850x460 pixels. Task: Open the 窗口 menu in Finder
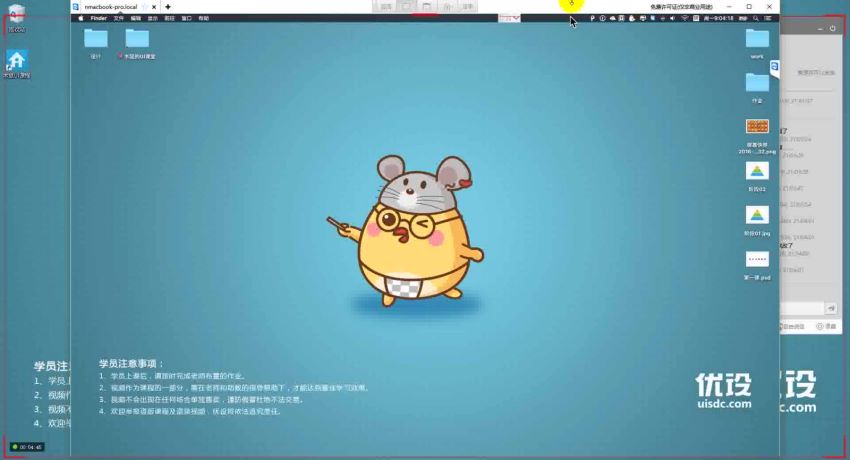[186, 18]
